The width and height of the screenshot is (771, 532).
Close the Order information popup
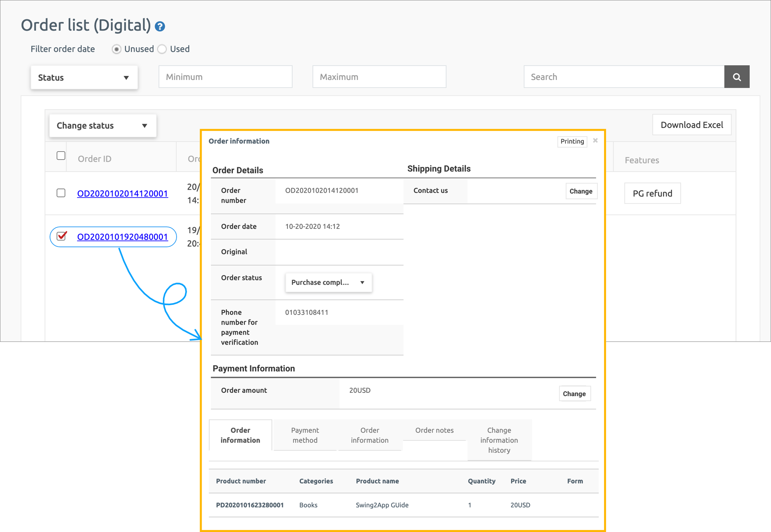click(x=595, y=141)
